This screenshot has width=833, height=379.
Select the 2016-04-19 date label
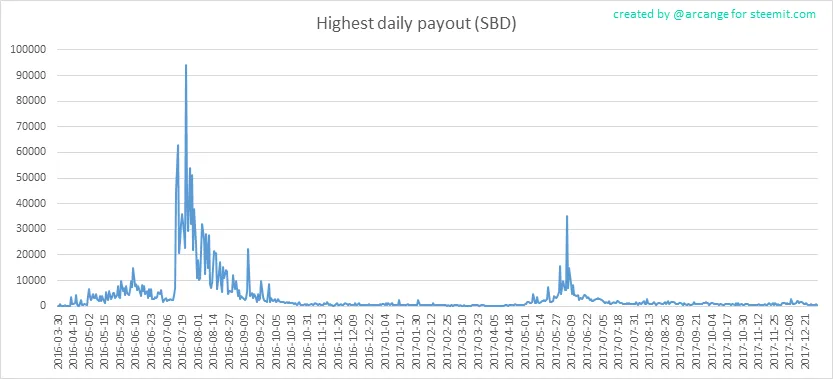coord(74,341)
